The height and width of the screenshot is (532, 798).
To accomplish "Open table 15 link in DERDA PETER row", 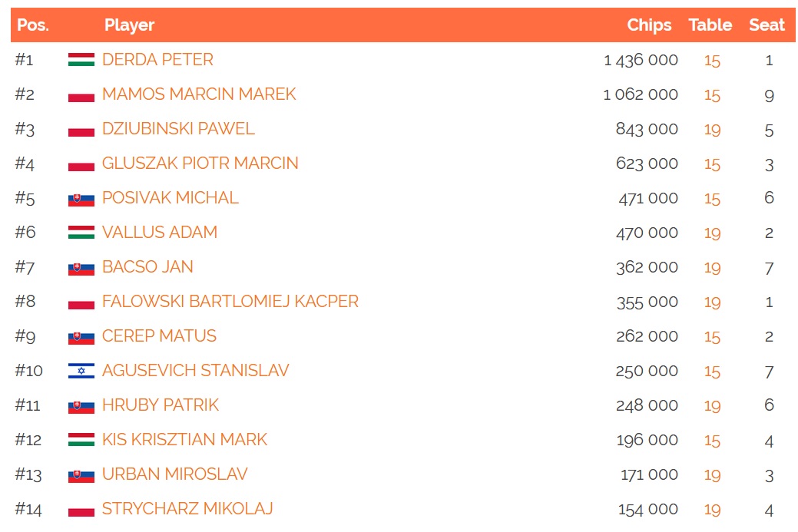I will [712, 61].
